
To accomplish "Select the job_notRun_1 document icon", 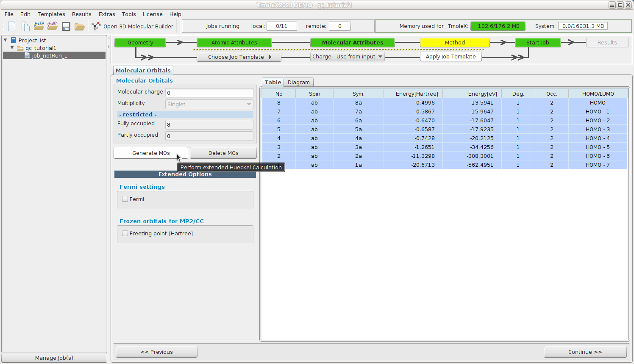I will pos(27,55).
